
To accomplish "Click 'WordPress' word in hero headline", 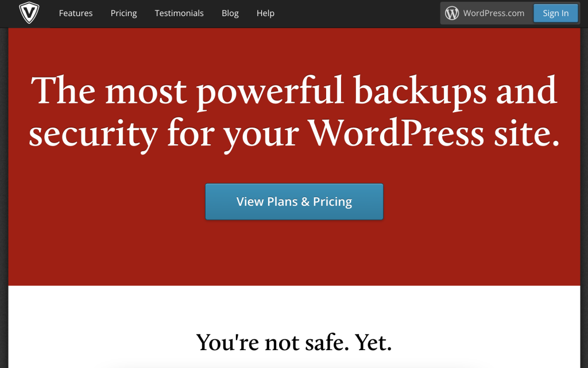I will point(396,133).
